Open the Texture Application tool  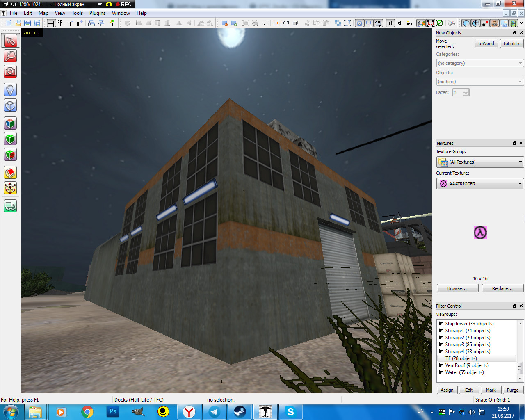tap(10, 123)
